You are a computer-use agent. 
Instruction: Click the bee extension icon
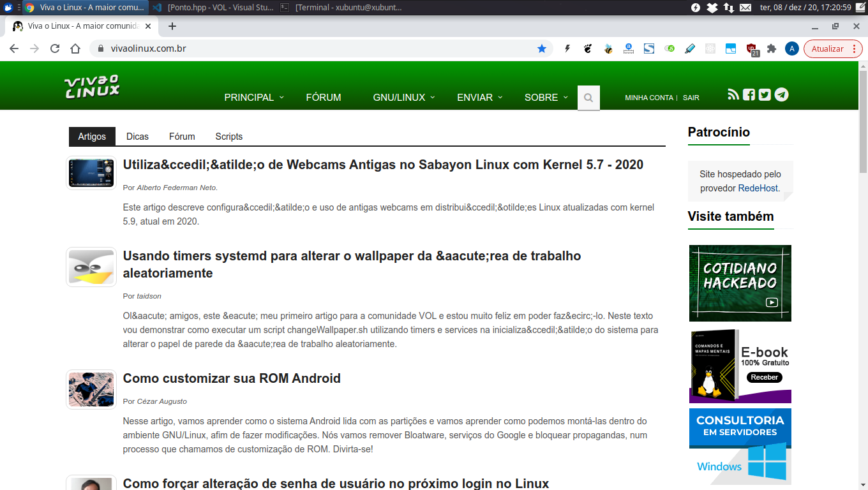point(608,48)
